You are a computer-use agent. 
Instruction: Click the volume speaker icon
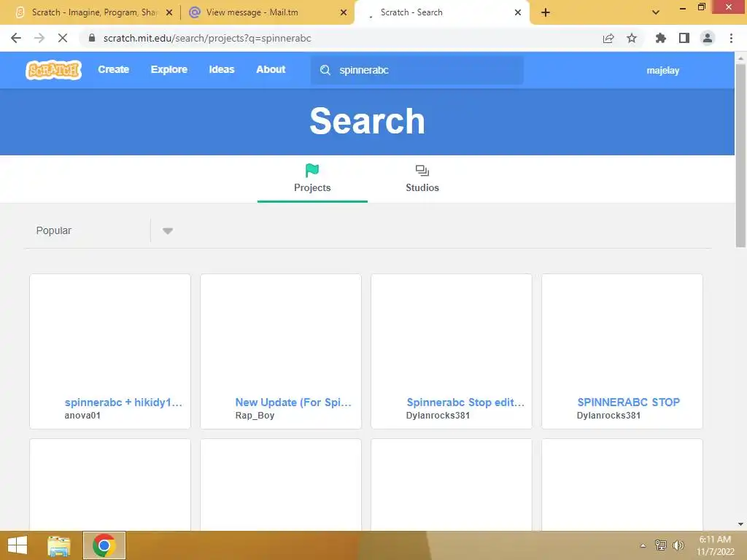point(678,545)
